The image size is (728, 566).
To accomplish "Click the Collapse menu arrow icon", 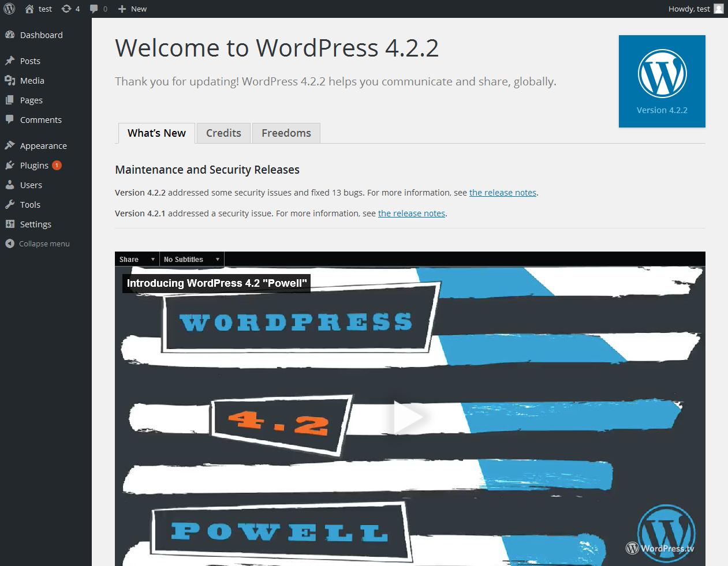I will coord(10,243).
